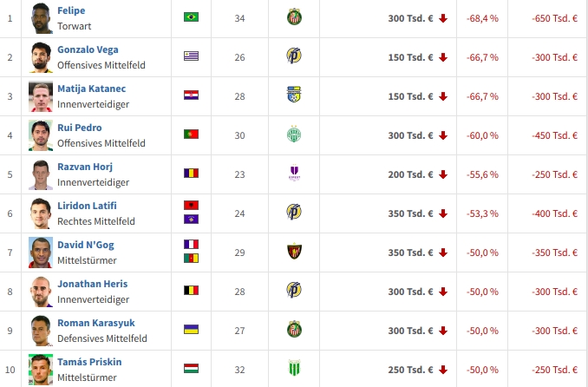Click the Brazil flag next to Felipe
This screenshot has height=387, width=588.
191,17
